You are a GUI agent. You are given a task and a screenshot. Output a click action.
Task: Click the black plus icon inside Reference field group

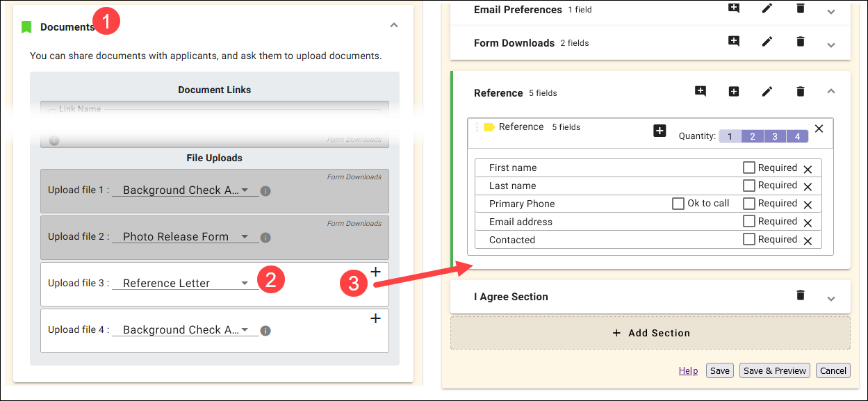[x=660, y=131]
